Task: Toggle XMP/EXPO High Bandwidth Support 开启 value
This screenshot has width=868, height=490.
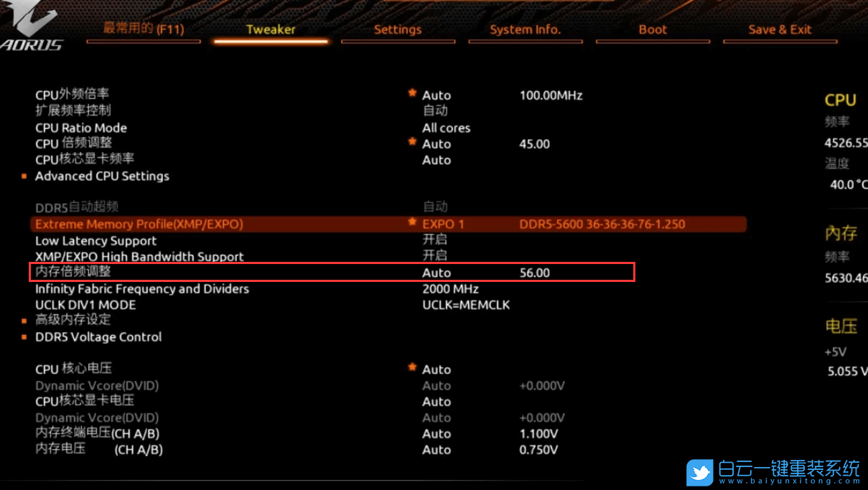Action: pyautogui.click(x=434, y=256)
